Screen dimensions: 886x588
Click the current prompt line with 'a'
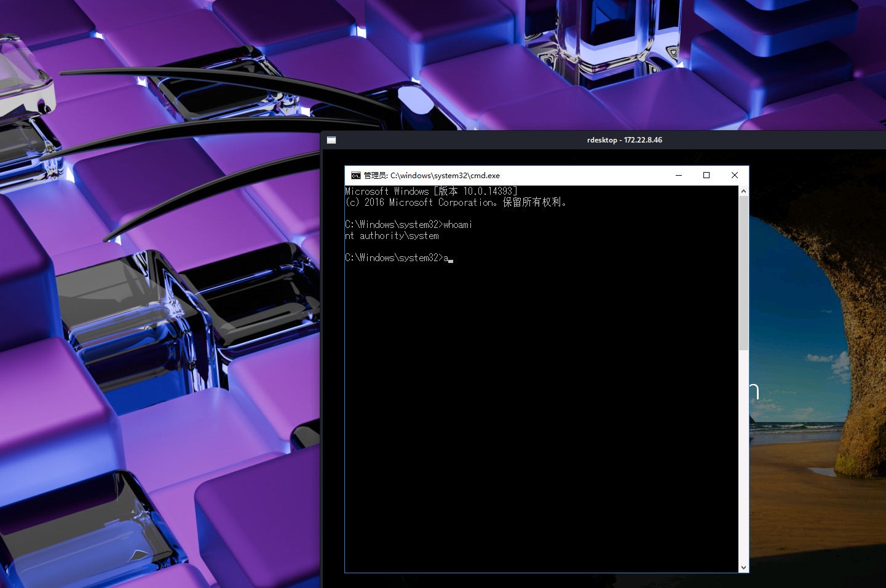[398, 257]
